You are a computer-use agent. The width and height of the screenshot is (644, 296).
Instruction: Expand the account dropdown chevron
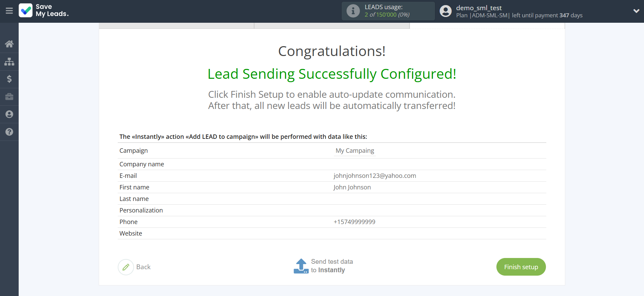(x=636, y=11)
